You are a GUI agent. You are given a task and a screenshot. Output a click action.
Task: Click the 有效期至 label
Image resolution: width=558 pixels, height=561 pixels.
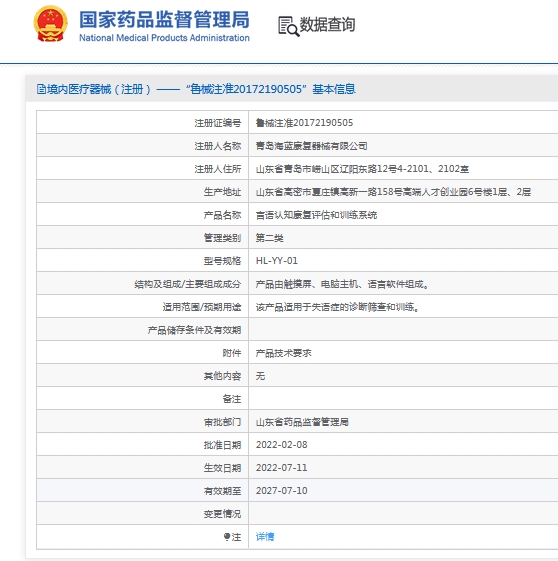click(222, 491)
